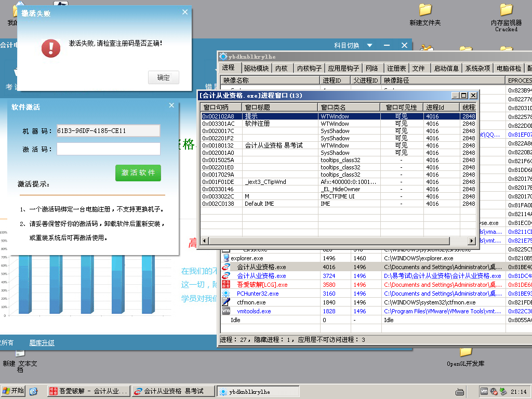Click the 吾爱破解[LCG].exe process icon

click(226, 284)
